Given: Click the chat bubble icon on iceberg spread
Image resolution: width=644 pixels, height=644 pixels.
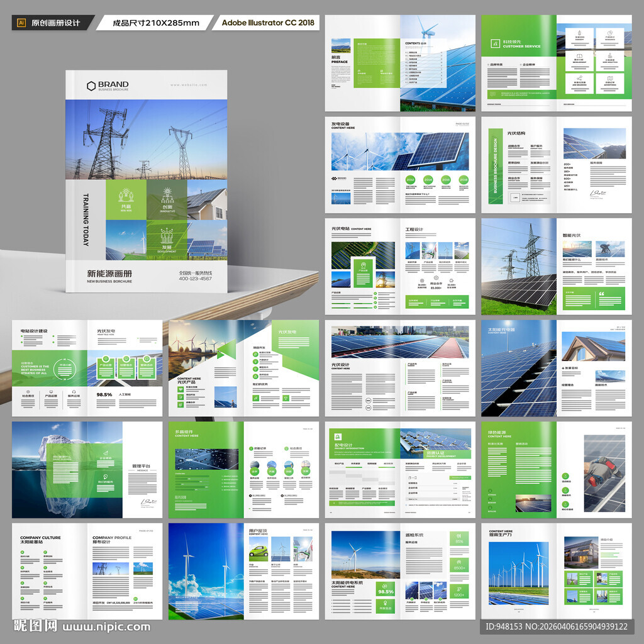Looking at the screenshot, I should coord(106,477).
